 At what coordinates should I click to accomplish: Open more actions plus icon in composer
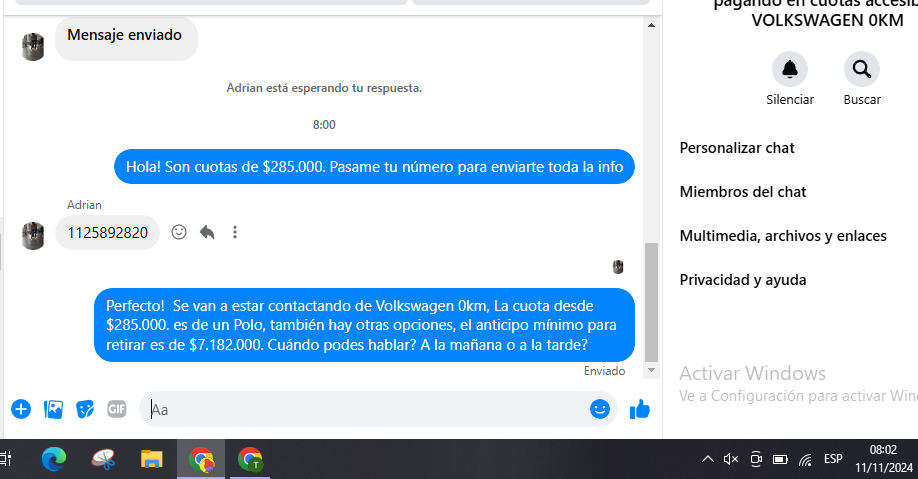click(x=21, y=409)
